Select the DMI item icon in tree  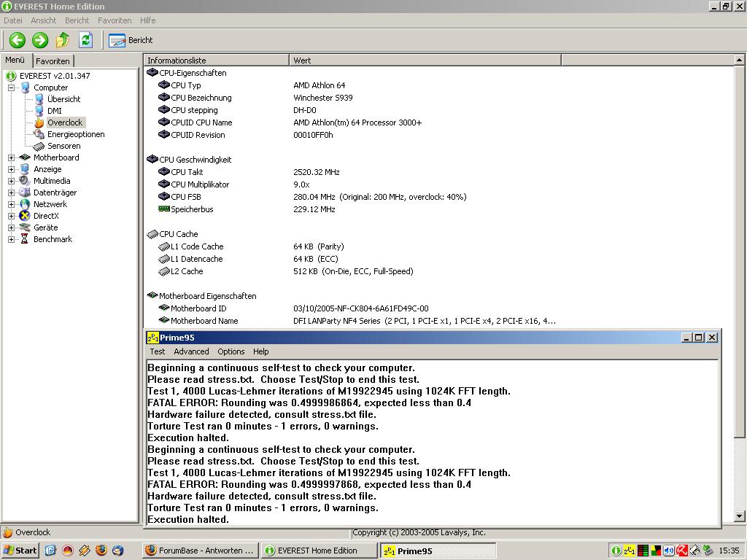39,111
